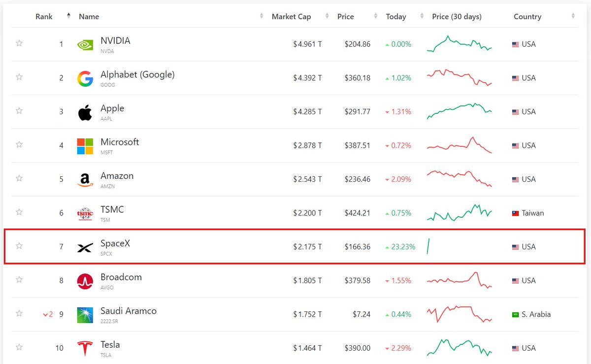Click the Tesla logo icon
This screenshot has height=364, width=591.
coord(85,348)
